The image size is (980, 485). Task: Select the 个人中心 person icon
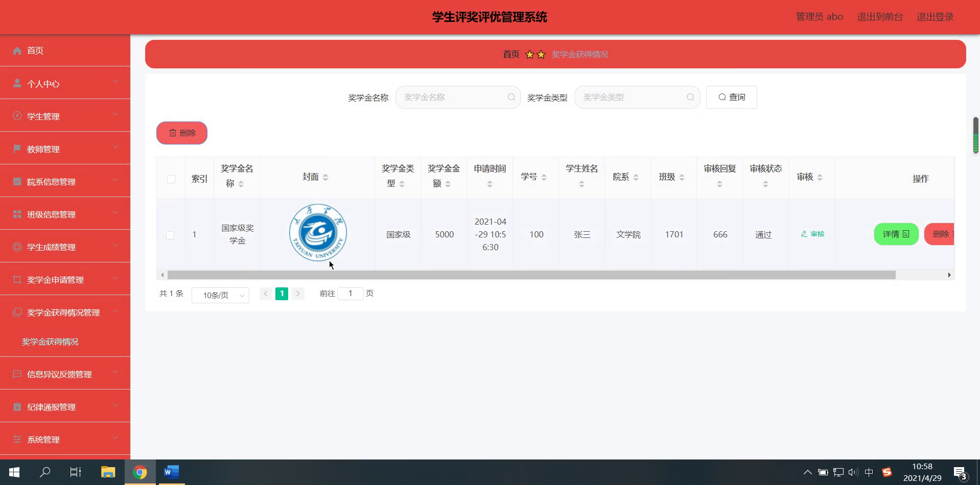(x=17, y=83)
